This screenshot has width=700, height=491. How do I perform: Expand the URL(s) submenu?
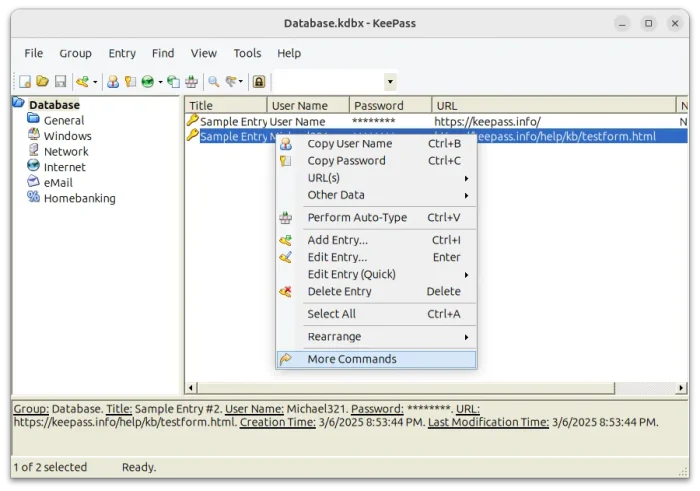pyautogui.click(x=376, y=178)
